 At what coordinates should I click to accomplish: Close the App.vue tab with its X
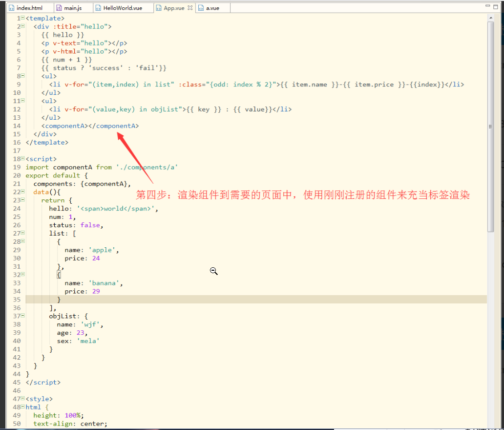coord(190,8)
